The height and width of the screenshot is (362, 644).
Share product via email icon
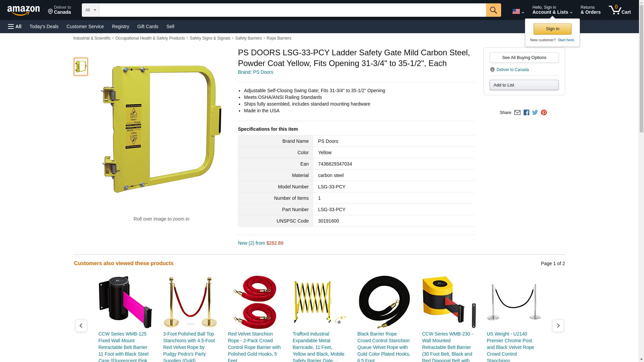click(517, 113)
